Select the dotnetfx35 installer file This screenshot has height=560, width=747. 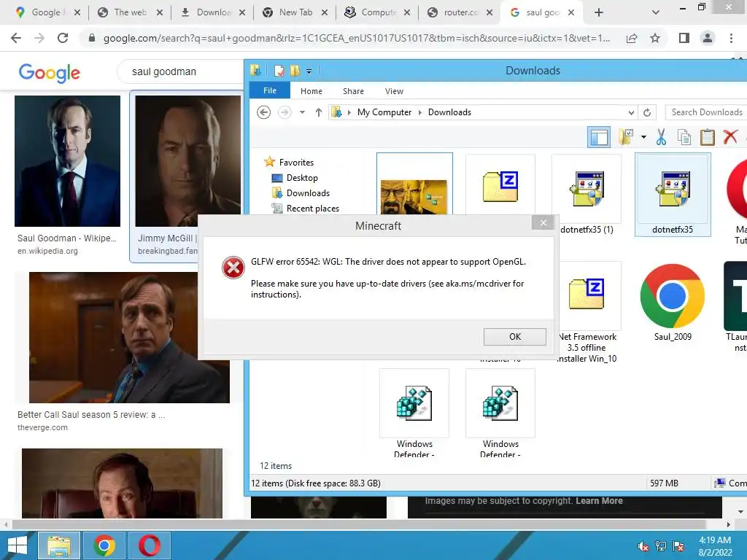(x=672, y=195)
